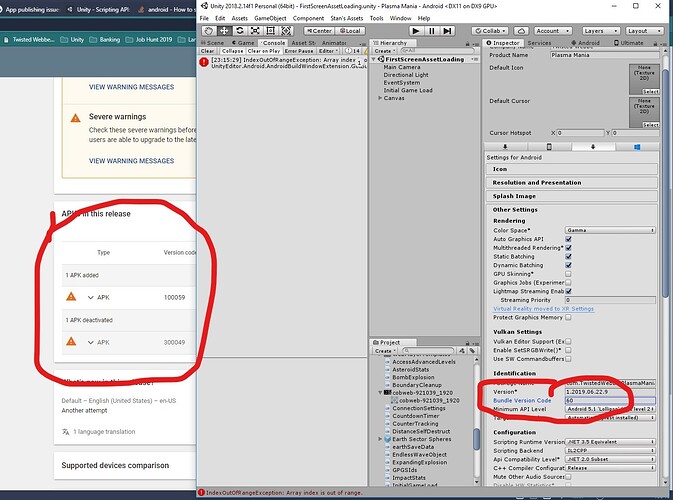This screenshot has height=500, width=673.
Task: Select the combined Transform tool
Action: point(286,31)
